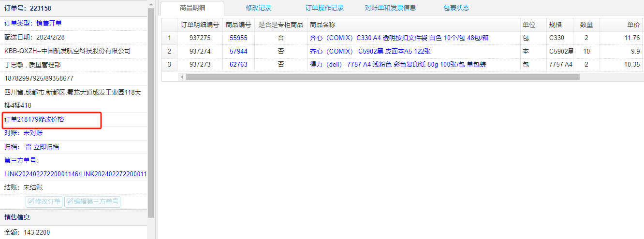Open product number 62763 link
644x239 pixels.
tap(238, 65)
